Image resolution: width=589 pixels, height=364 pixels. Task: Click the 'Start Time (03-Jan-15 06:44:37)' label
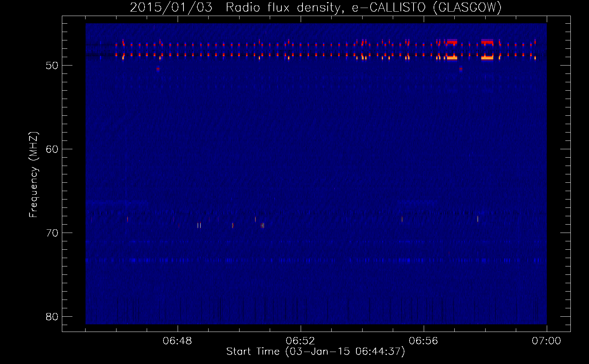pyautogui.click(x=316, y=352)
